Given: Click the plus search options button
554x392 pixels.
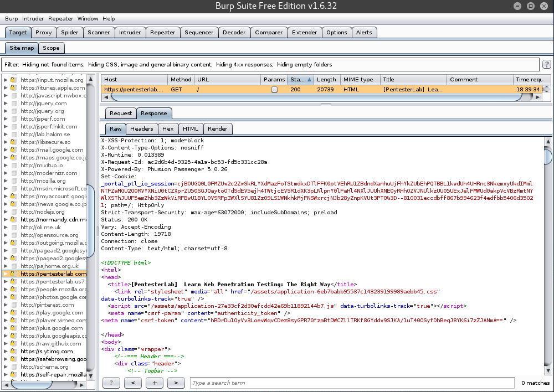Looking at the screenshot, I should pos(155,383).
